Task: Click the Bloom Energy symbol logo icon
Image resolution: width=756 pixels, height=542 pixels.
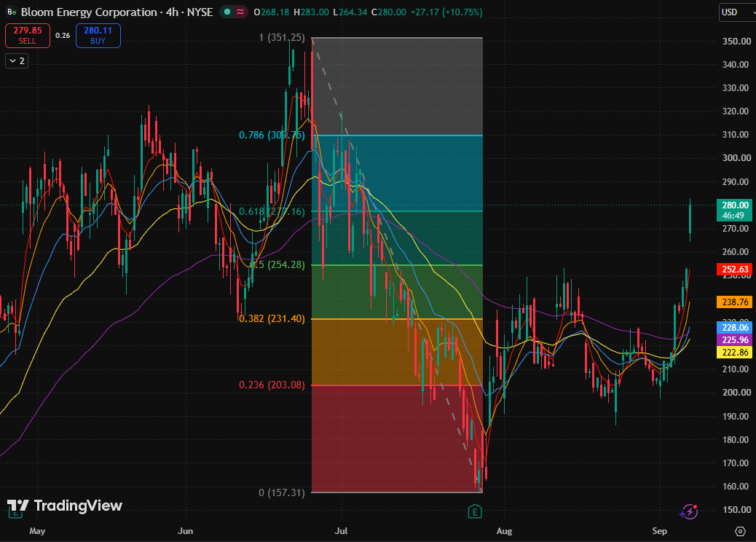Action: point(12,12)
